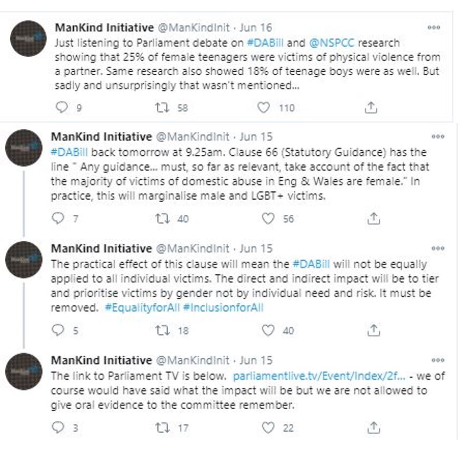Open more options on Clause 66 tweet

(438, 136)
